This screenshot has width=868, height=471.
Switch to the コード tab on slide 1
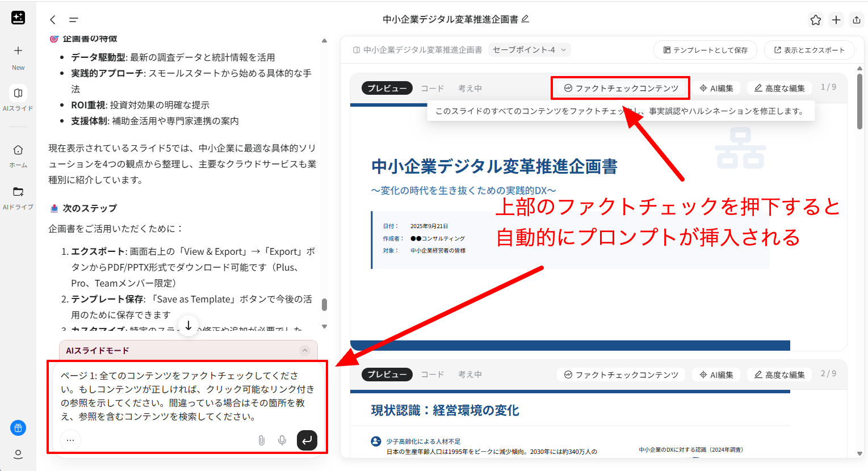tap(432, 87)
